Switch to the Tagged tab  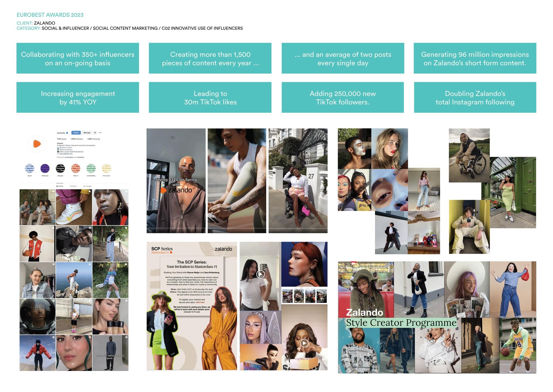pyautogui.click(x=87, y=186)
